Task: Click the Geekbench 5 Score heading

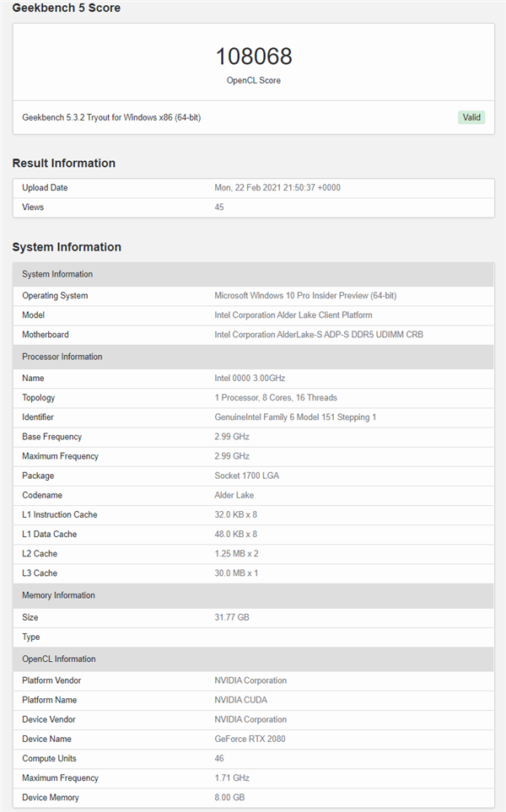Action: [67, 8]
